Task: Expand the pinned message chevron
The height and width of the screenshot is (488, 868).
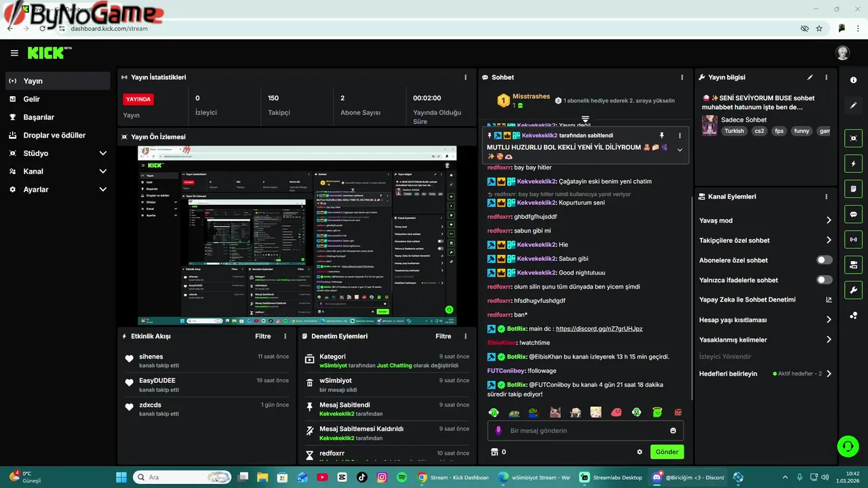Action: (679, 150)
